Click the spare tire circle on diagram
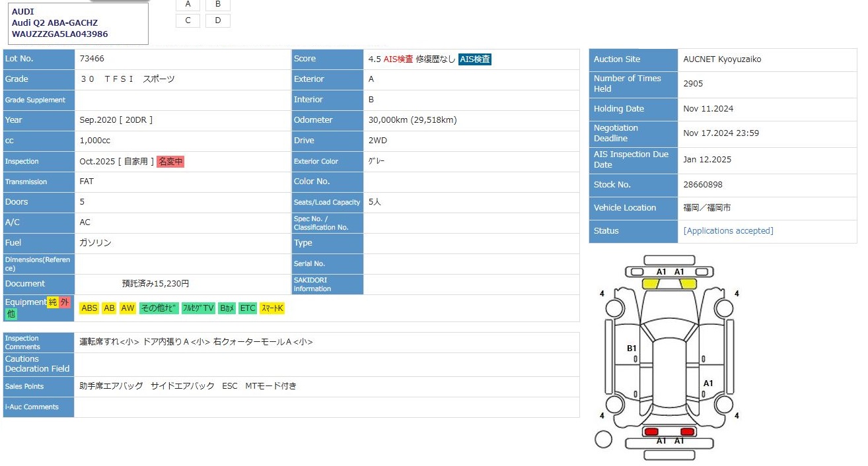This screenshot has height=466, width=868. [603, 438]
